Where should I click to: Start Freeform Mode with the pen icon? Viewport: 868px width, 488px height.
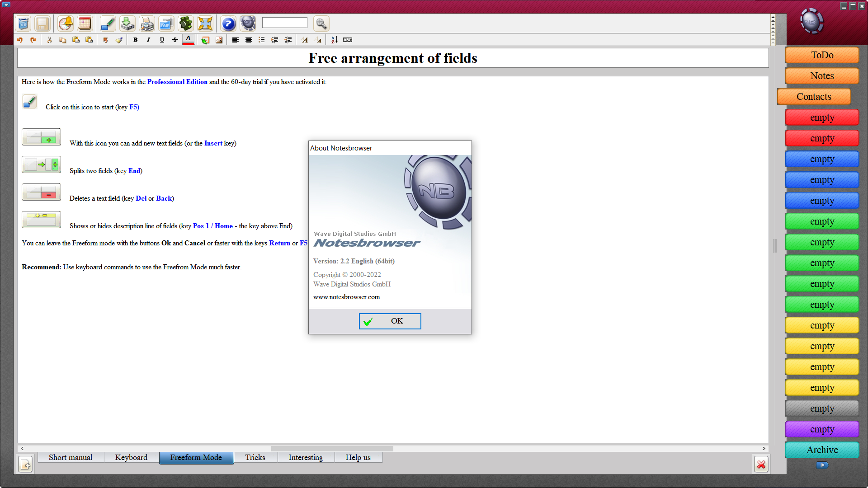[108, 23]
